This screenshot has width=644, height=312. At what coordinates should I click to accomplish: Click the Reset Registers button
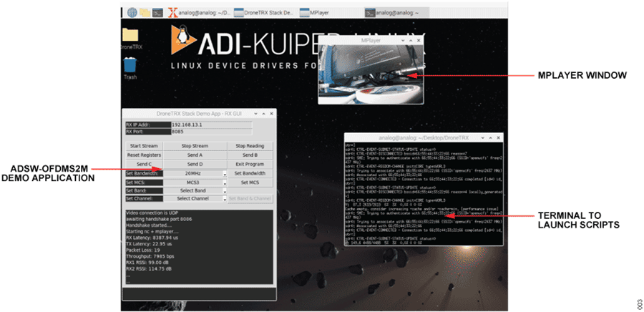tap(144, 155)
